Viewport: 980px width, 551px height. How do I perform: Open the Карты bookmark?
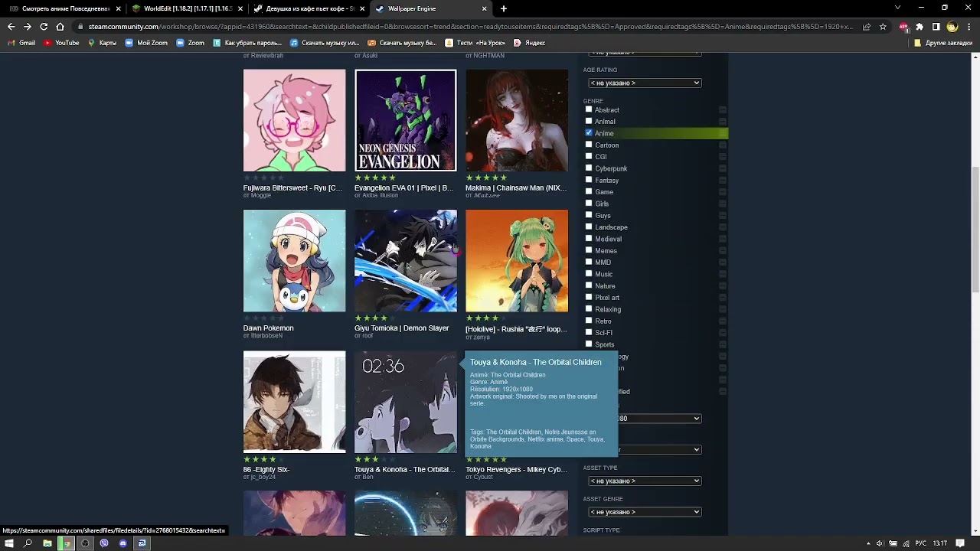(102, 43)
